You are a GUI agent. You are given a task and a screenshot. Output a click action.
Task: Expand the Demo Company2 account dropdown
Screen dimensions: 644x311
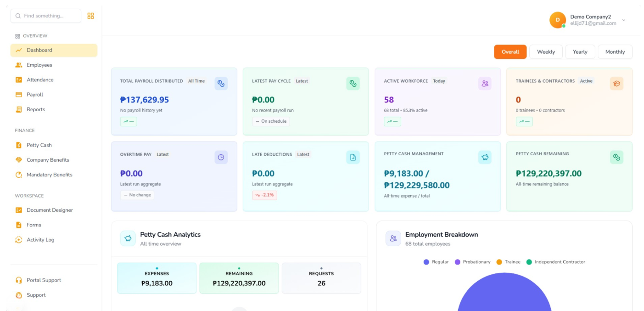(624, 20)
